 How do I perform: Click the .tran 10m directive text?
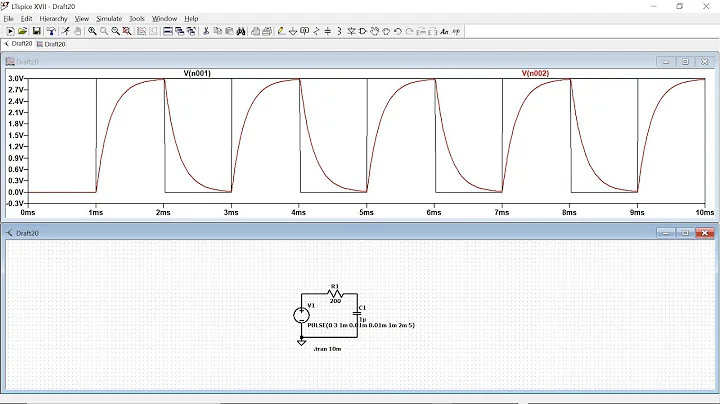point(327,349)
